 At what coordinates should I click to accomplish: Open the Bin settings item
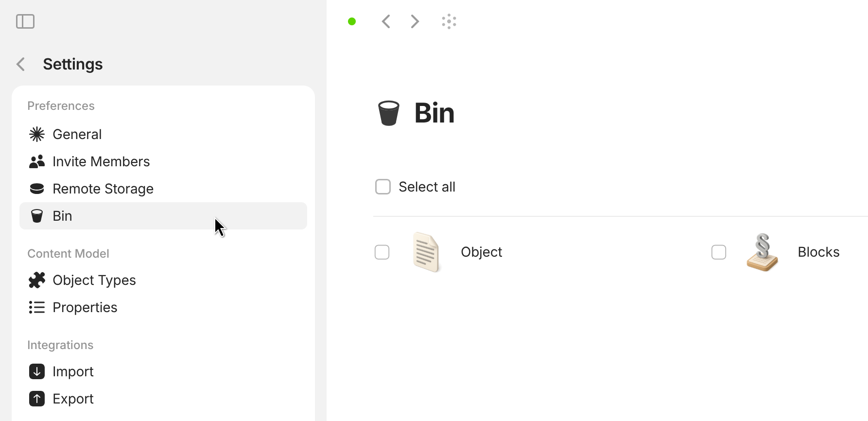pyautogui.click(x=62, y=216)
